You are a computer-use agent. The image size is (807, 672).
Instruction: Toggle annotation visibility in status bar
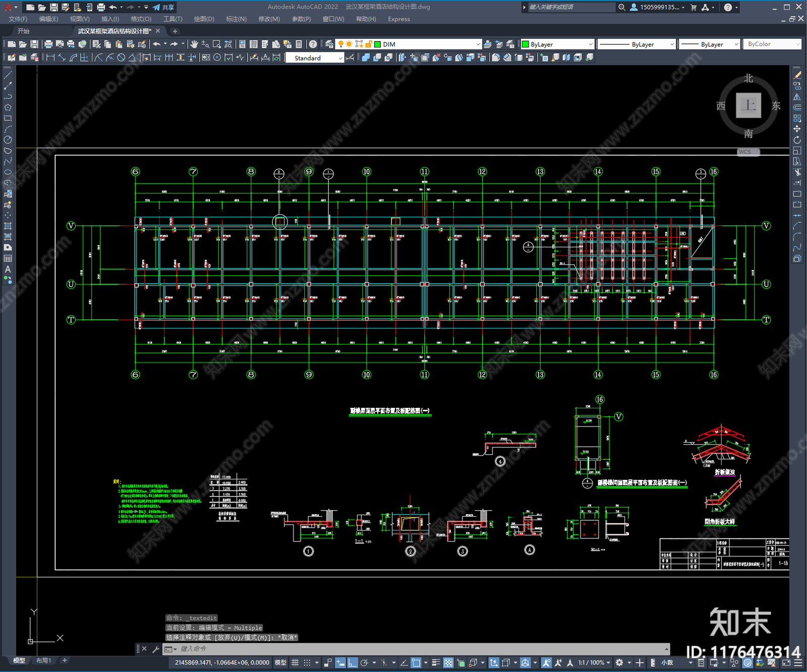pos(546,662)
